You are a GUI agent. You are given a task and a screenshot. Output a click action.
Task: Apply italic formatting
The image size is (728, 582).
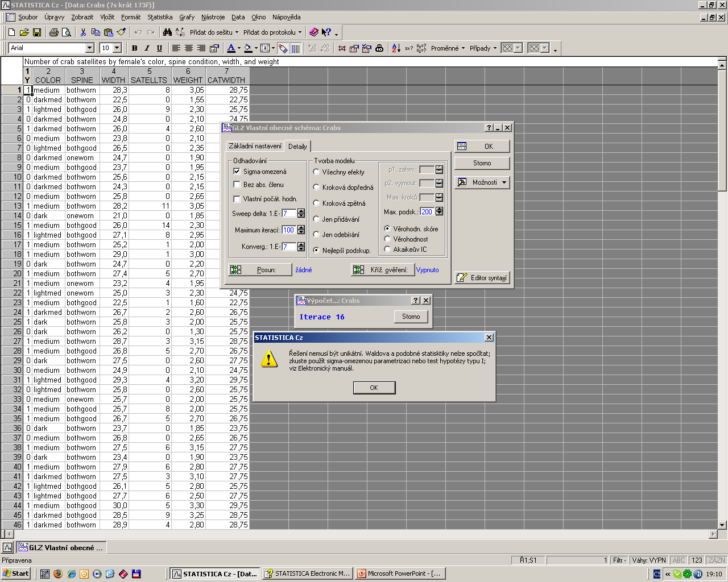click(147, 48)
